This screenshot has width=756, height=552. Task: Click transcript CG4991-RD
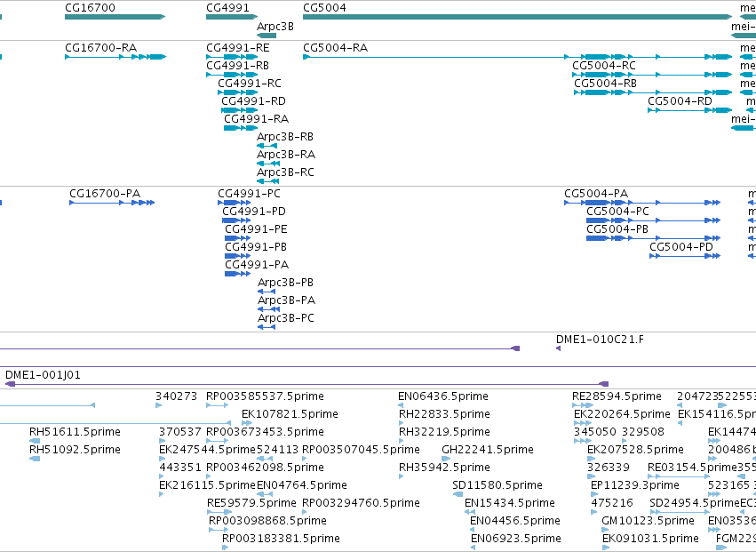click(x=240, y=110)
